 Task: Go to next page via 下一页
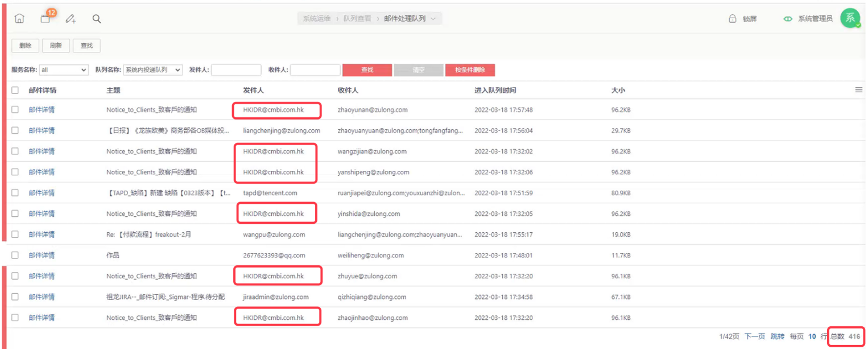(755, 336)
